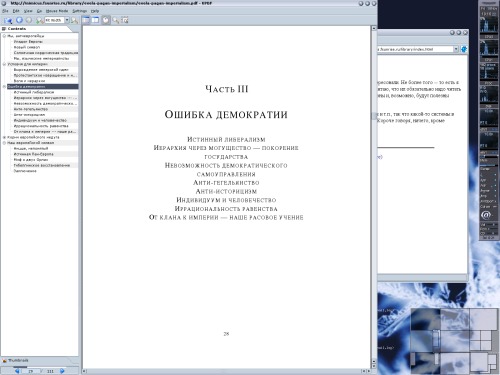
Task: Select highlighted 'Ошибка демократии' contents entry
Action: (43, 87)
